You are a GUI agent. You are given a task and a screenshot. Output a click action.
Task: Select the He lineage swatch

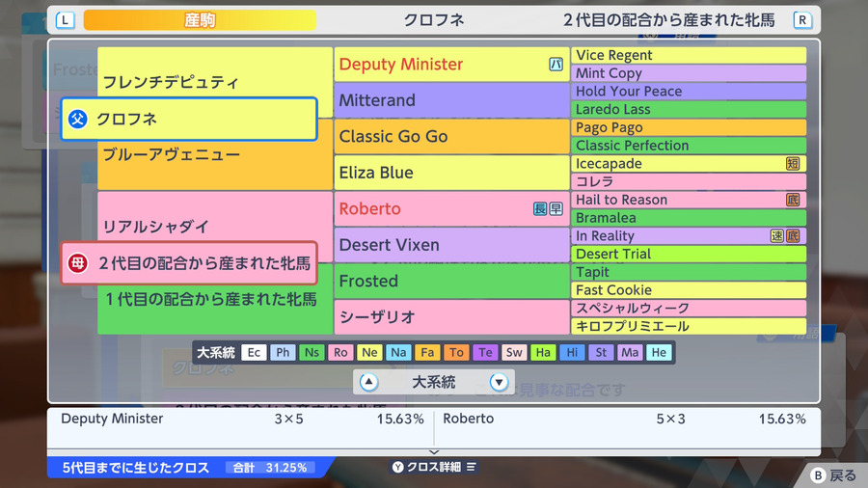point(659,352)
